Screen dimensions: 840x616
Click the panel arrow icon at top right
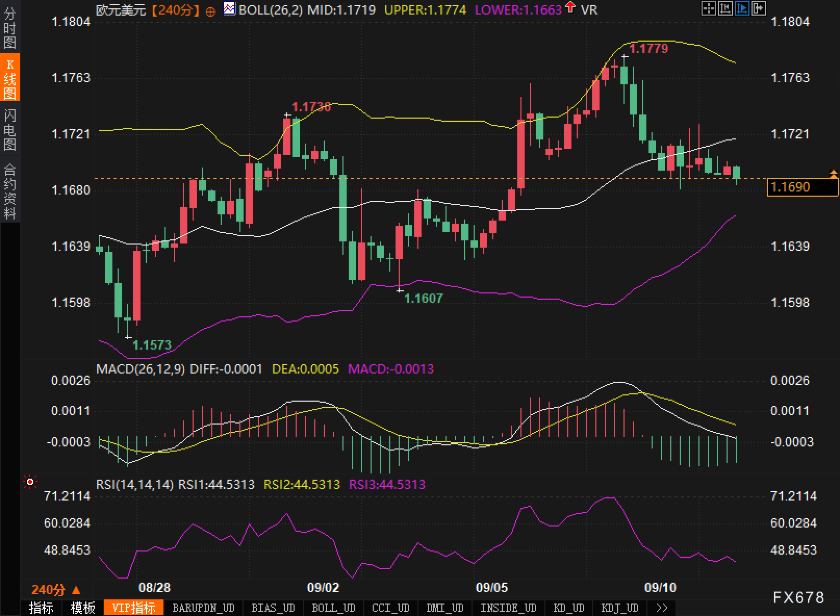758,8
